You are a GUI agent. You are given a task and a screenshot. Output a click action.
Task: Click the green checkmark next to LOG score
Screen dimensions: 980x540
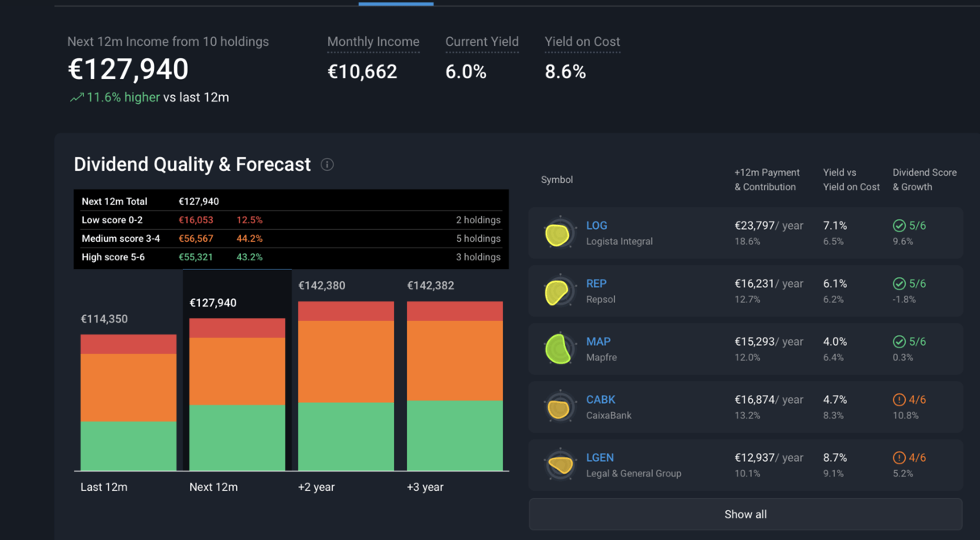click(899, 226)
